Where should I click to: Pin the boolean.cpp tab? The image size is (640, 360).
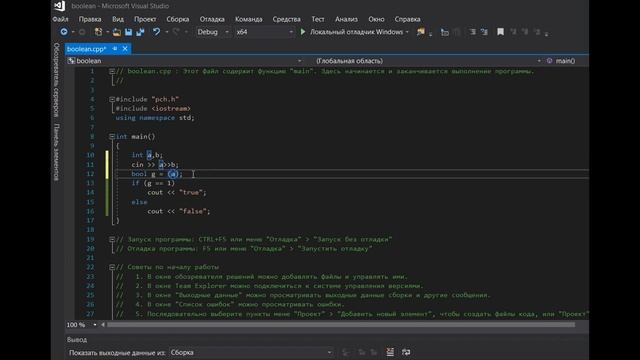click(x=115, y=49)
